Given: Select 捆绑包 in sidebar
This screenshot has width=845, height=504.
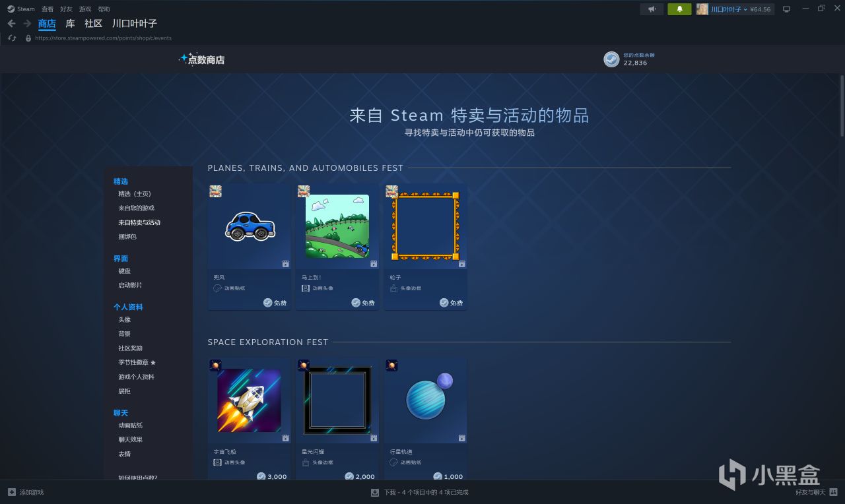Looking at the screenshot, I should point(127,237).
